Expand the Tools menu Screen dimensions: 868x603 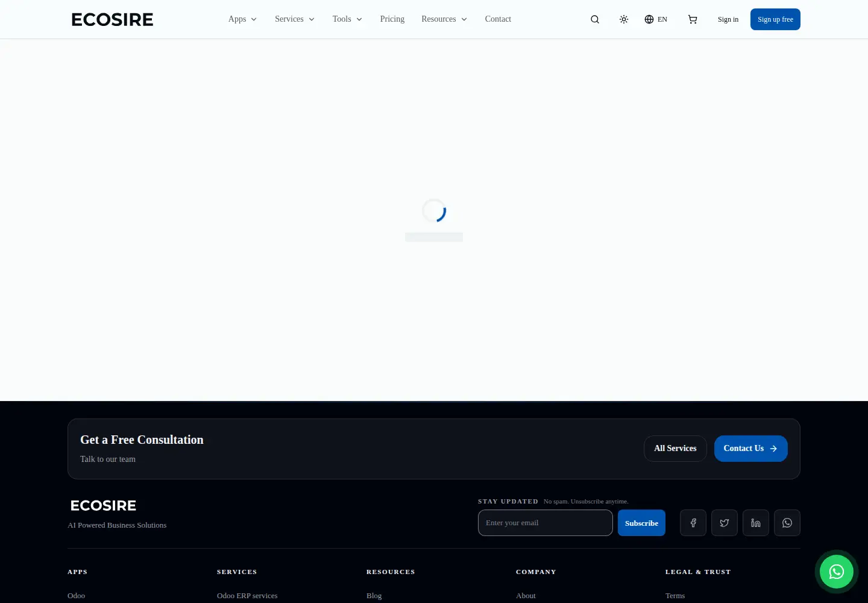pyautogui.click(x=347, y=19)
